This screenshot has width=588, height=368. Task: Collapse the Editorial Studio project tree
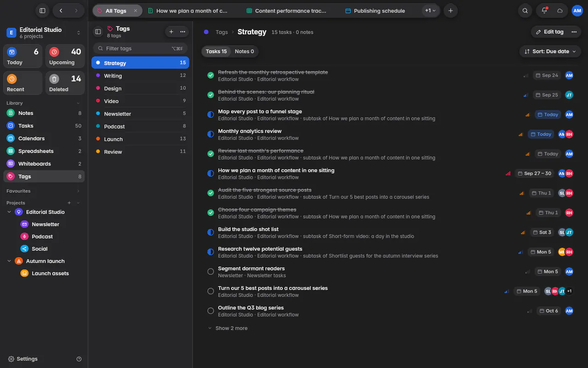9,212
